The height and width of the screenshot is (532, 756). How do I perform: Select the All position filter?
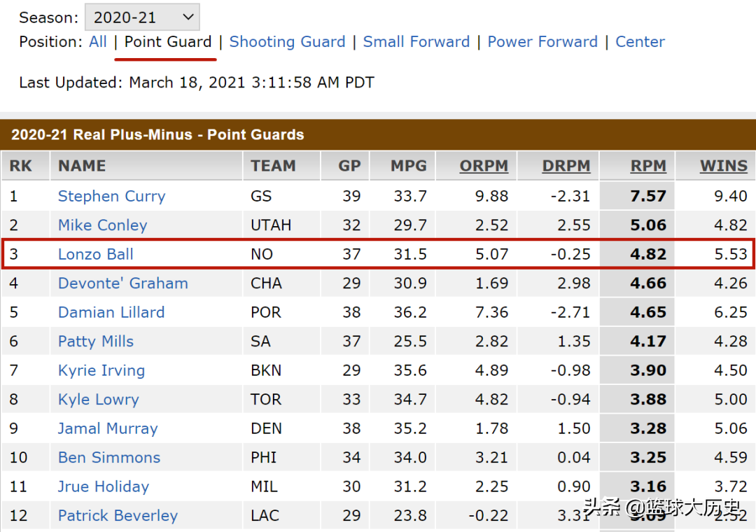(x=98, y=42)
